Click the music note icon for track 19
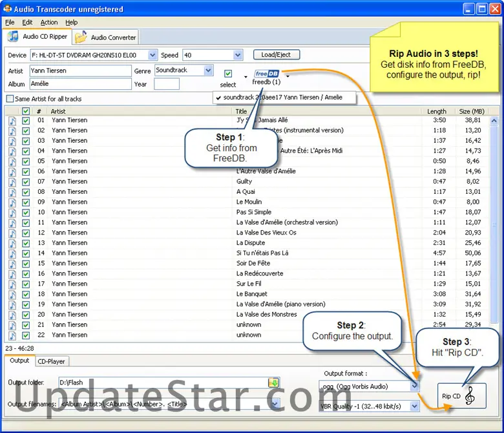Screen dimensions: 504x433 (x=12, y=305)
